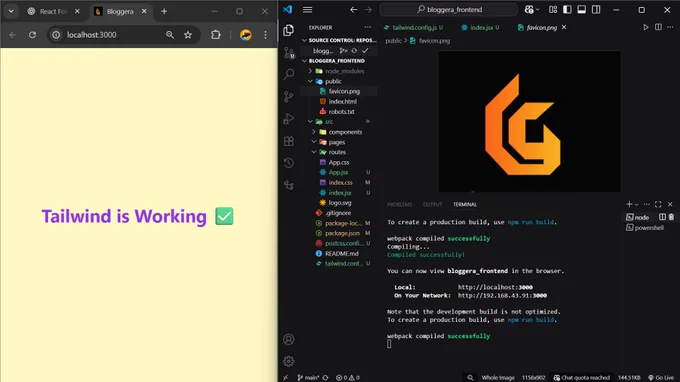Open the VS Code hamburger menu
The width and height of the screenshot is (680, 382).
tap(307, 10)
